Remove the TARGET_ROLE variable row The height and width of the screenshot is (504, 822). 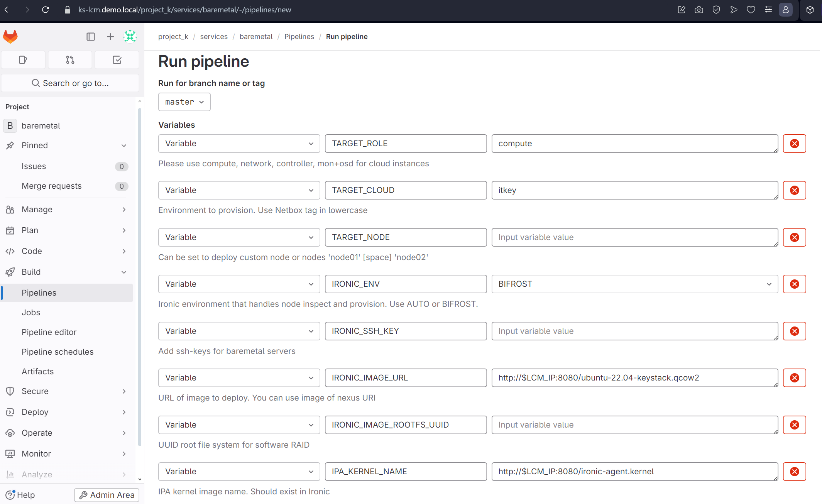coord(794,144)
